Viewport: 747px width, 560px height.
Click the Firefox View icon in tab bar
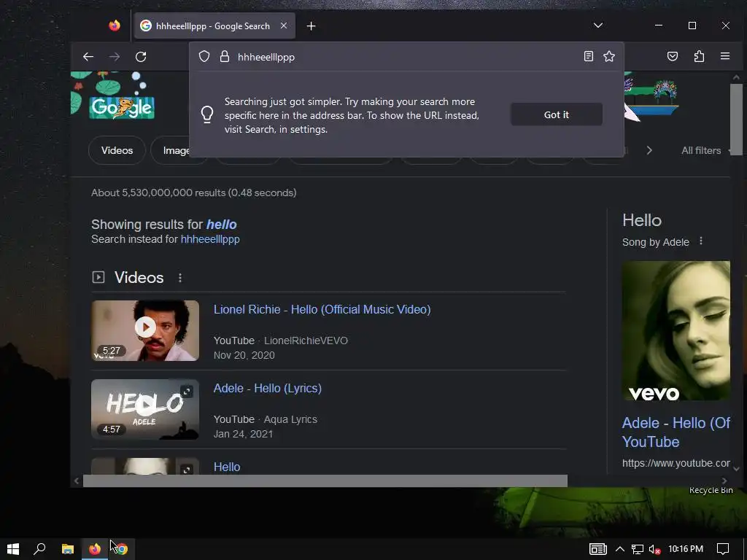115,26
